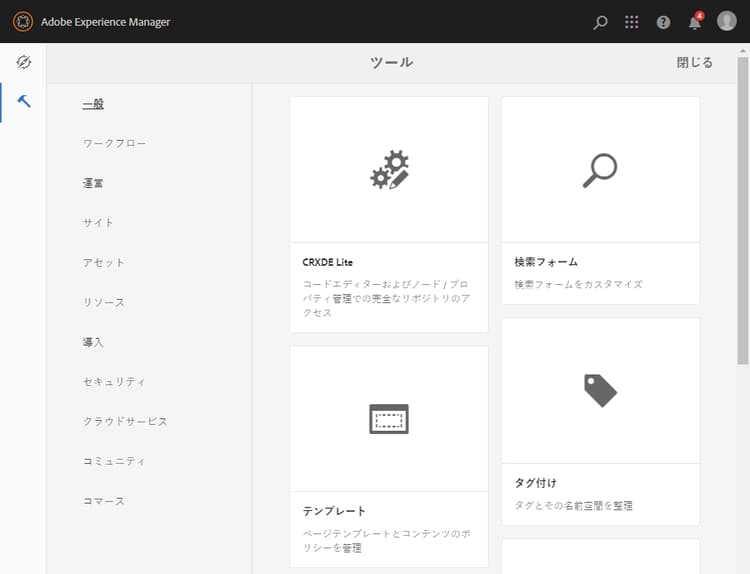Click the タグ付け tag icon
This screenshot has width=750, height=574.
pos(600,390)
